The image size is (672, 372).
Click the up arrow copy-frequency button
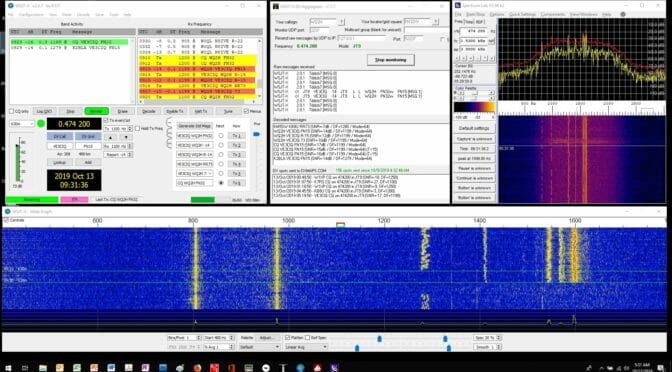tap(111, 137)
